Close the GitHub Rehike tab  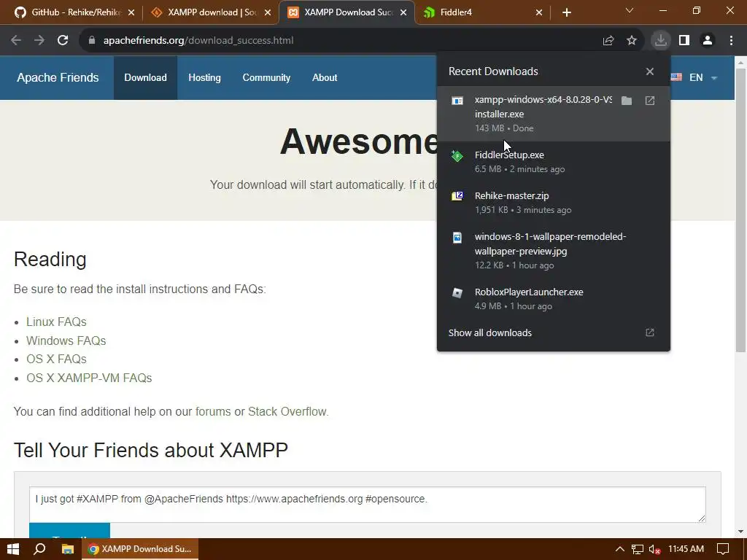click(131, 12)
